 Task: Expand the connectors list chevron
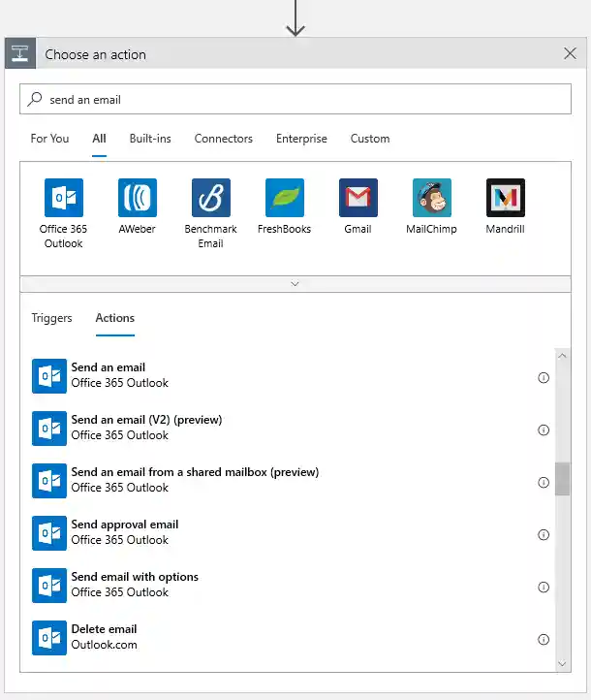(295, 284)
